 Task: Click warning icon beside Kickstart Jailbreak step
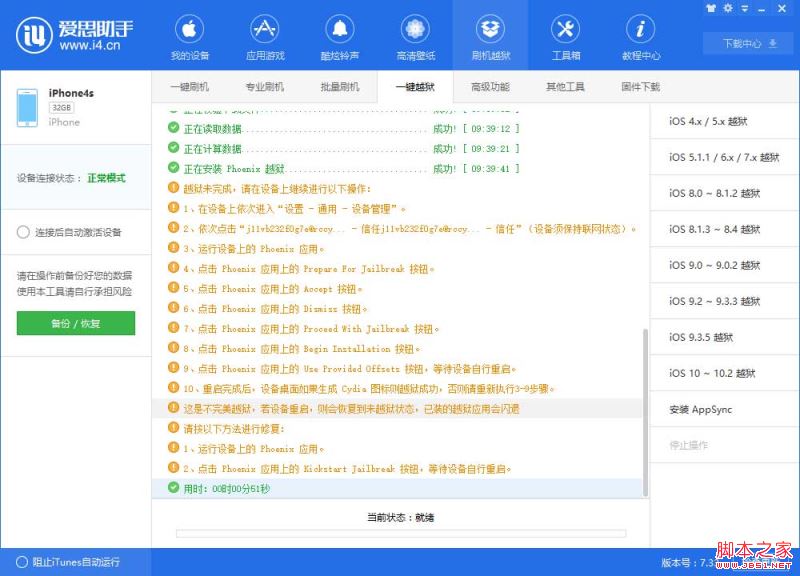[x=173, y=467]
